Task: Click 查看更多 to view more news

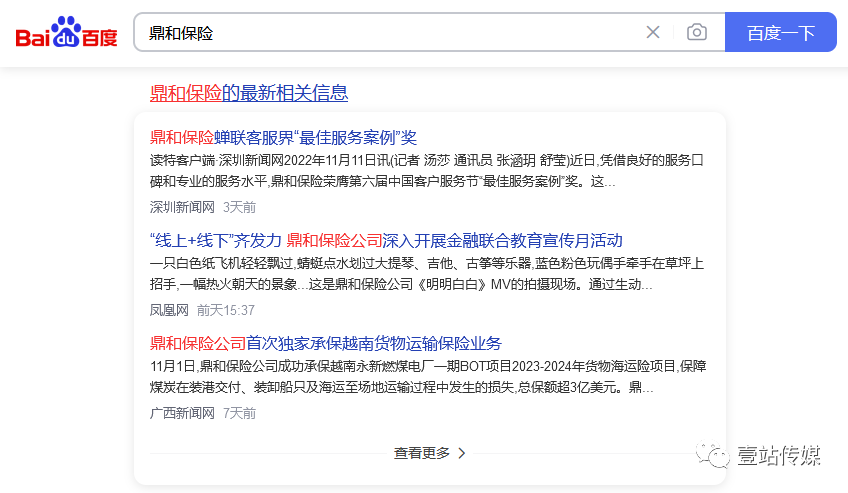Action: [x=429, y=453]
